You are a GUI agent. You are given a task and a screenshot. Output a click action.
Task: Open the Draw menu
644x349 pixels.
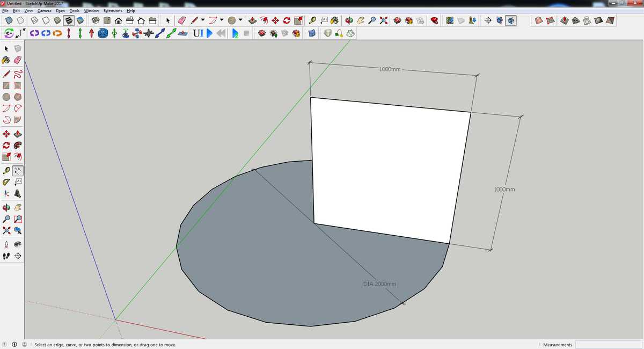(x=61, y=10)
